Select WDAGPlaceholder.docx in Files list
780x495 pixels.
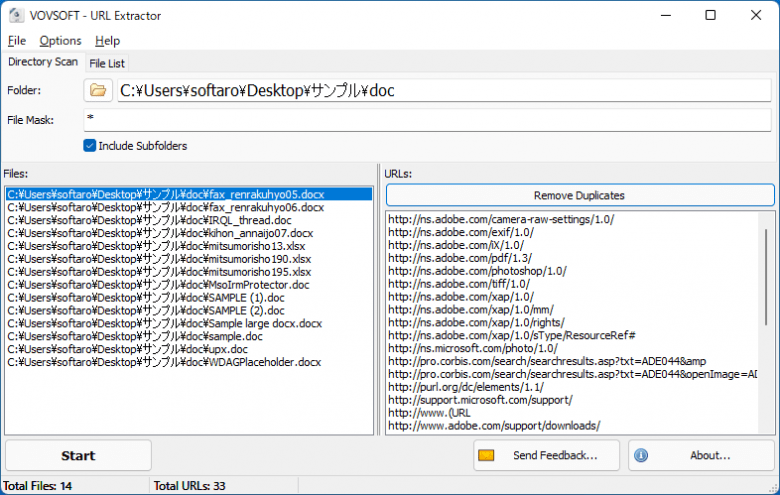click(x=189, y=362)
